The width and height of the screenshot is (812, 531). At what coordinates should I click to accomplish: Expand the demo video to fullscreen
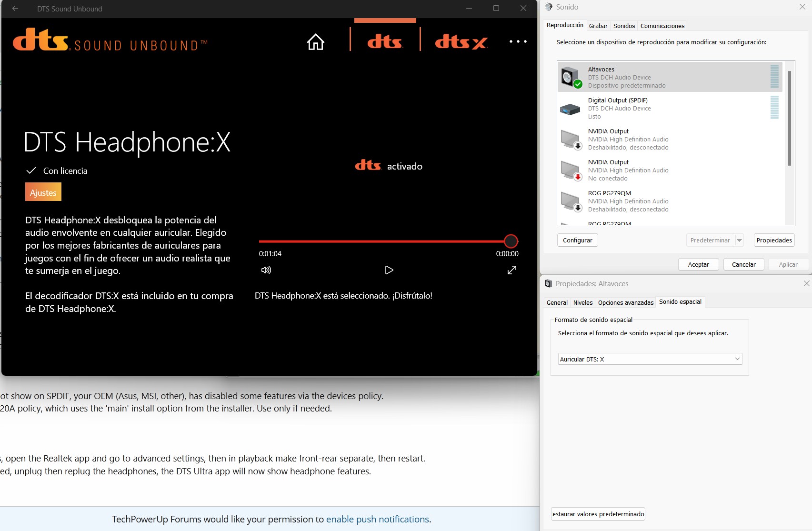[x=512, y=270]
